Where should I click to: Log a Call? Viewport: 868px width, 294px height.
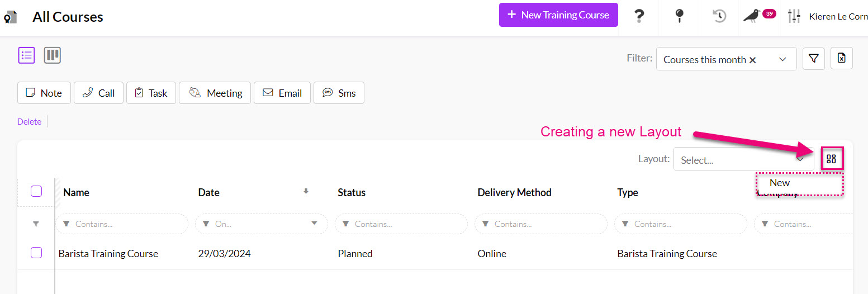click(98, 93)
